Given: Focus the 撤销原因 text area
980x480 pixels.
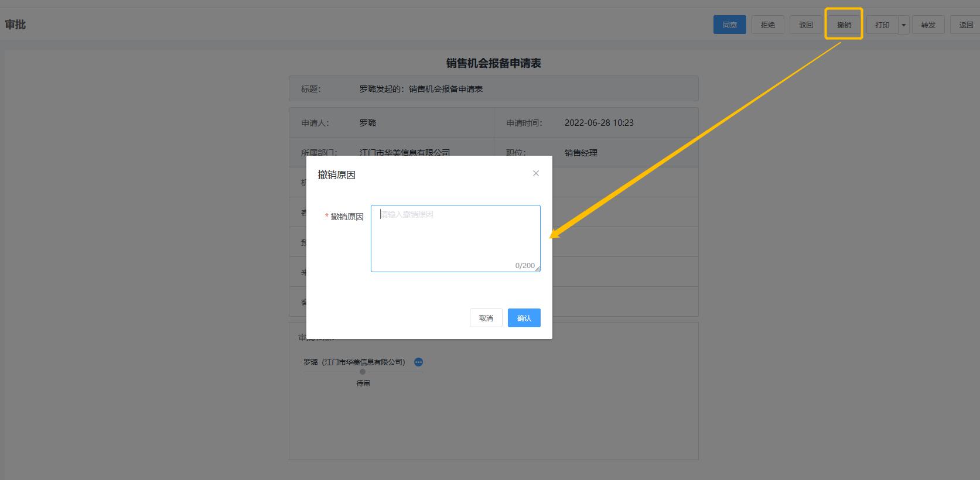Looking at the screenshot, I should point(455,238).
